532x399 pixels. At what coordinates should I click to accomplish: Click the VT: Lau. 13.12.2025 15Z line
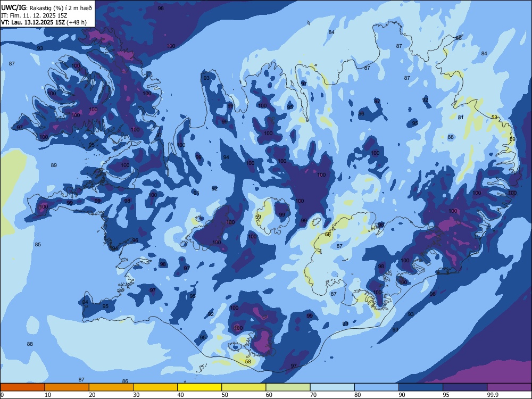point(44,22)
